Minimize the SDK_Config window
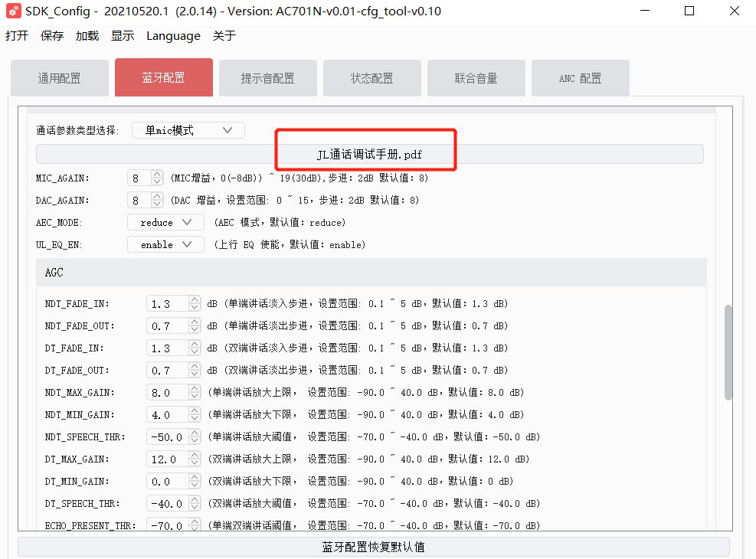Image resolution: width=756 pixels, height=559 pixels. coord(645,11)
